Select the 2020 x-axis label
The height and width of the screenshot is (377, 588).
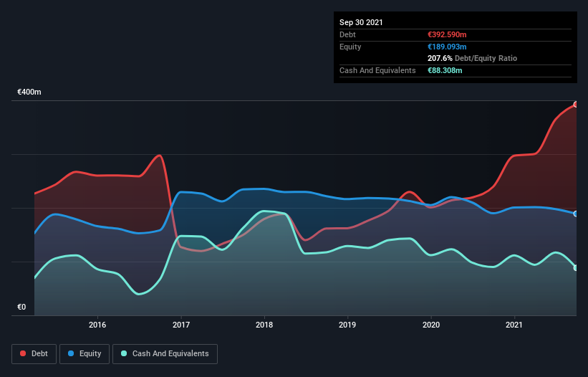(x=431, y=325)
